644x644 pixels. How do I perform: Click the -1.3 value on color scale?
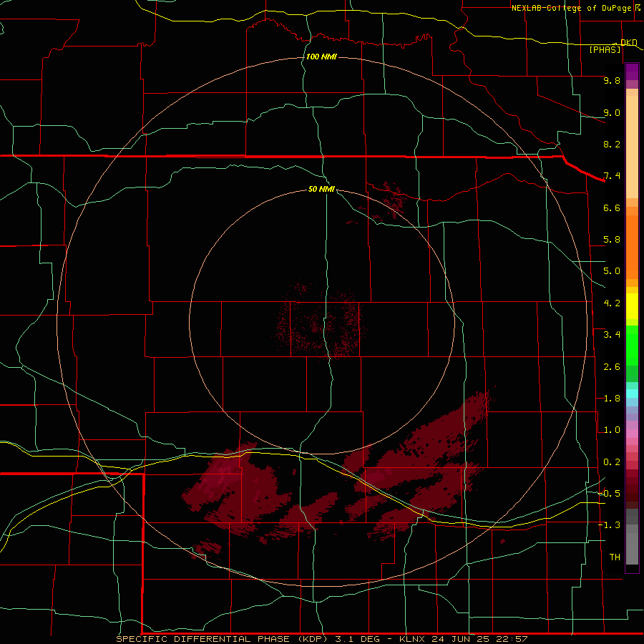[x=609, y=525]
